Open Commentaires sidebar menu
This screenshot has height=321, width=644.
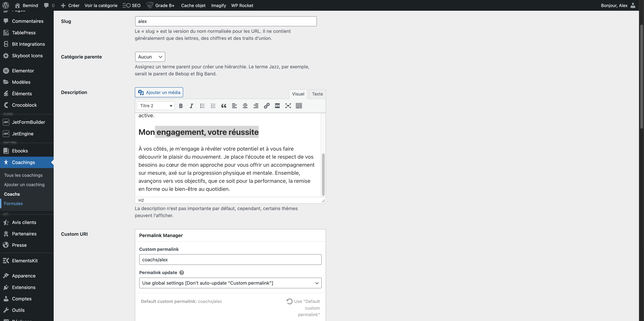(x=27, y=21)
